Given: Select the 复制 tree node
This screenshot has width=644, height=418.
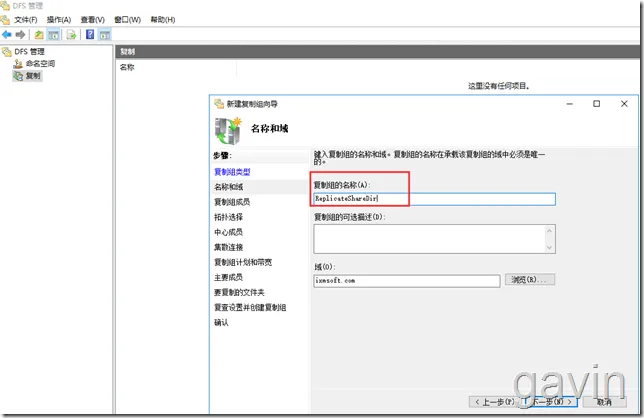Looking at the screenshot, I should click(33, 76).
